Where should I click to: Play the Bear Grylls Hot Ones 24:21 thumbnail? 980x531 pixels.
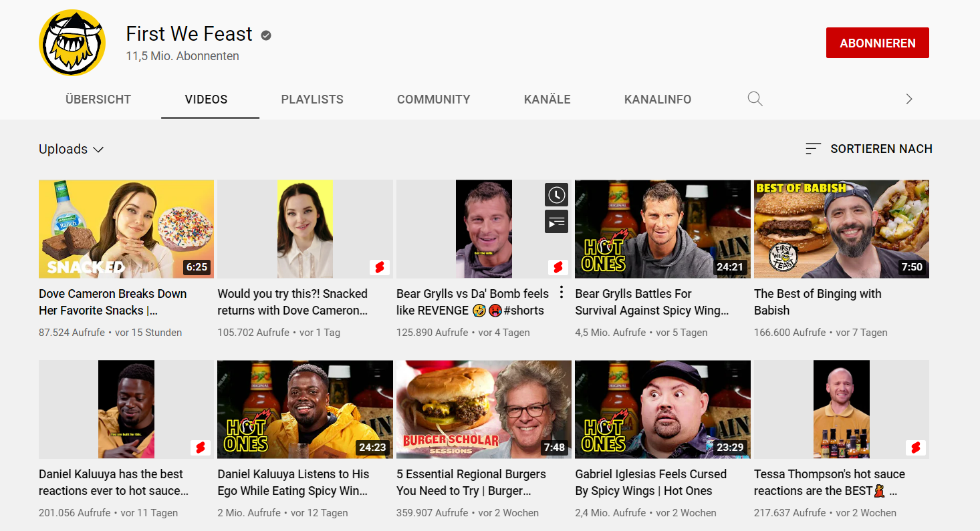(662, 229)
